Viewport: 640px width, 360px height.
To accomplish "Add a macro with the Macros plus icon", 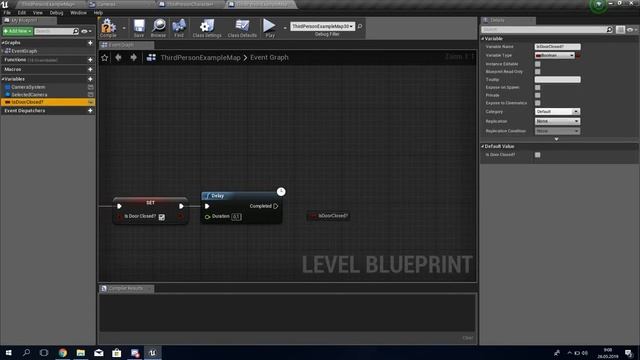I will point(90,69).
